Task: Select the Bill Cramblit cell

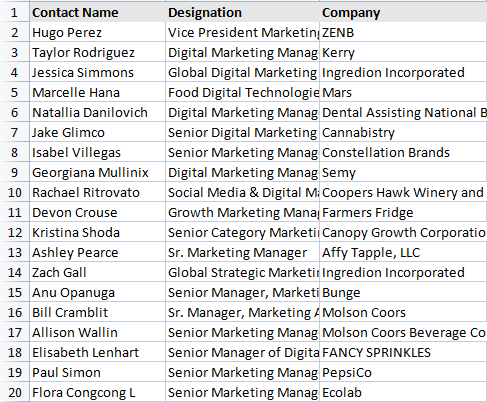Action: click(x=97, y=312)
